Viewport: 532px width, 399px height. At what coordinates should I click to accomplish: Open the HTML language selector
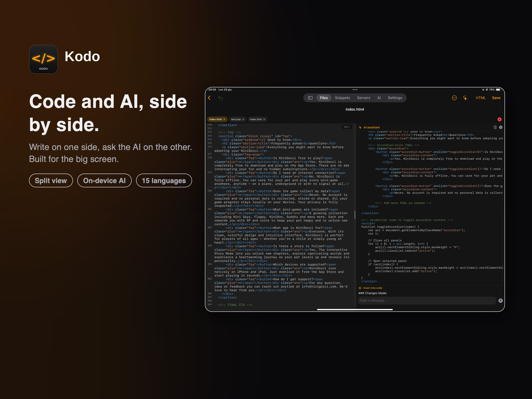pos(480,98)
